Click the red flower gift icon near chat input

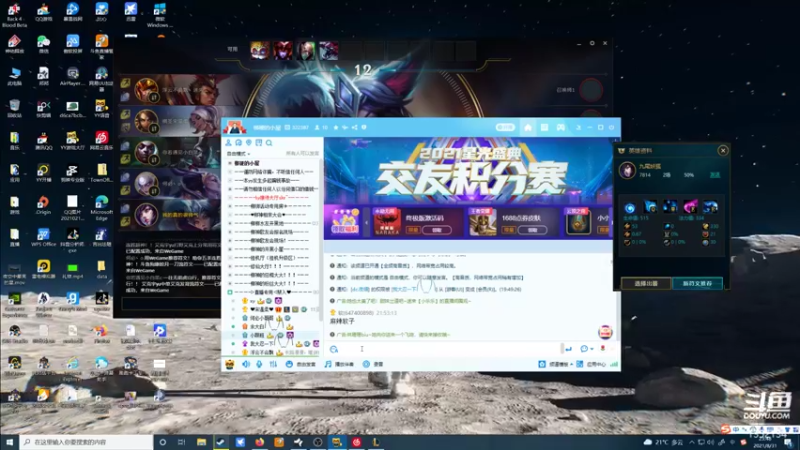(x=603, y=349)
